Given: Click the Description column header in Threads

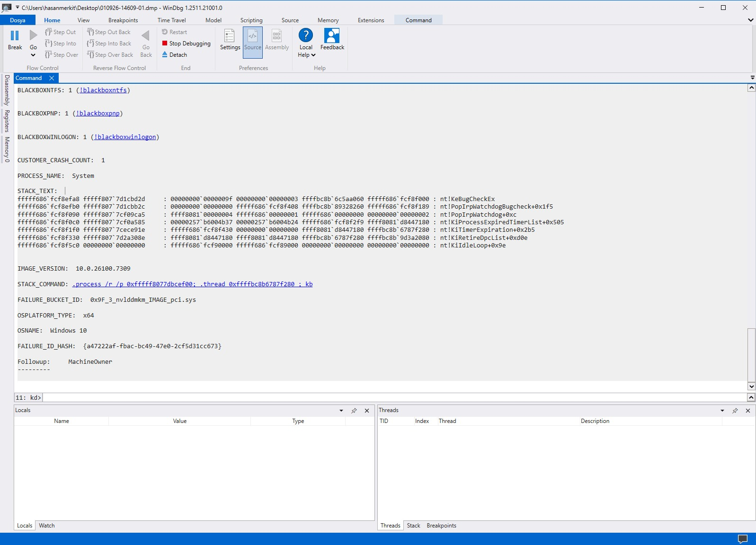Looking at the screenshot, I should (x=651, y=421).
